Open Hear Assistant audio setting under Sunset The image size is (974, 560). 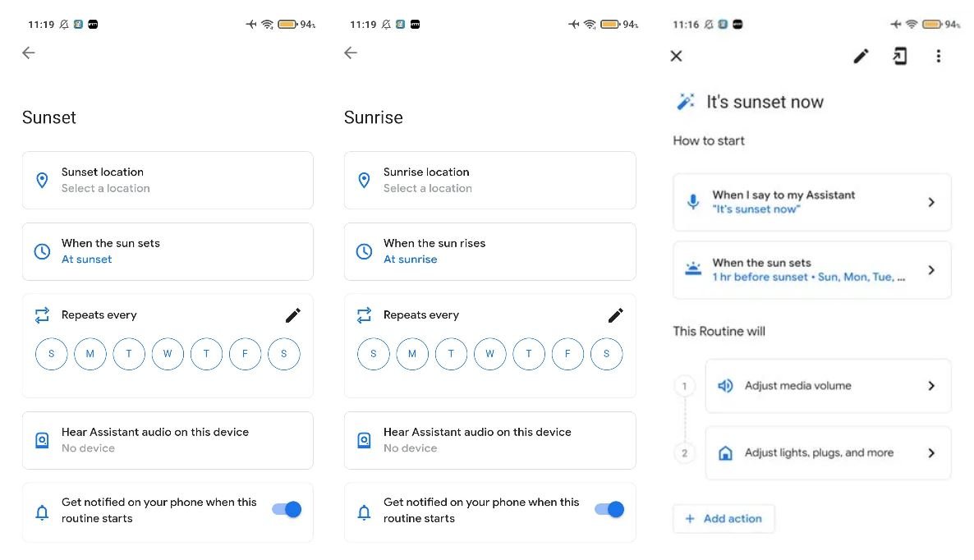[168, 440]
